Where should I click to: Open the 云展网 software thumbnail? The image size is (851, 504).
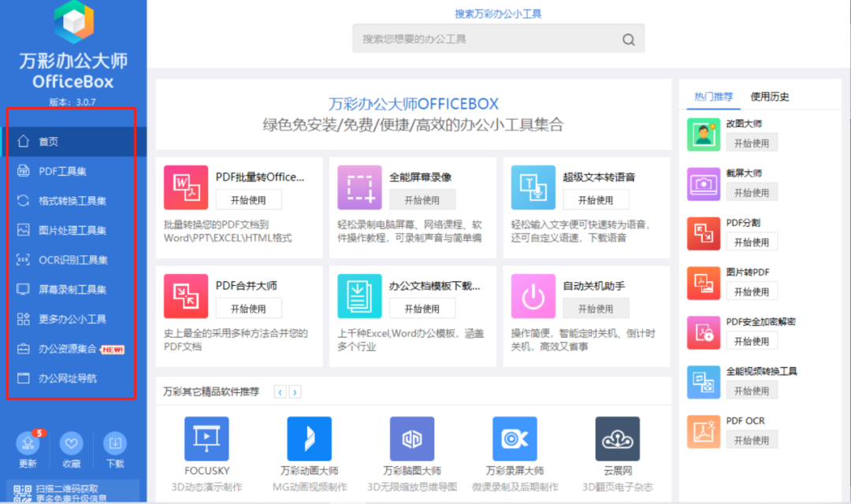[618, 439]
